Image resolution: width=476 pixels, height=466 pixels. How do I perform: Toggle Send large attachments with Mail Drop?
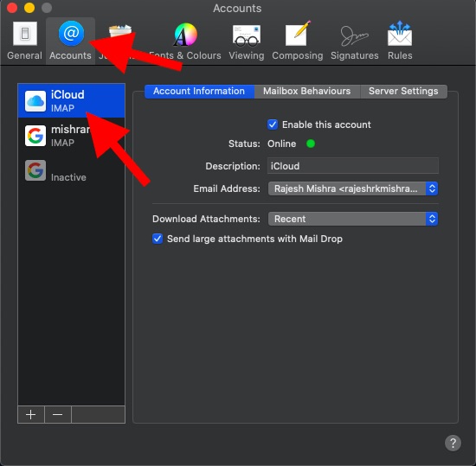158,239
